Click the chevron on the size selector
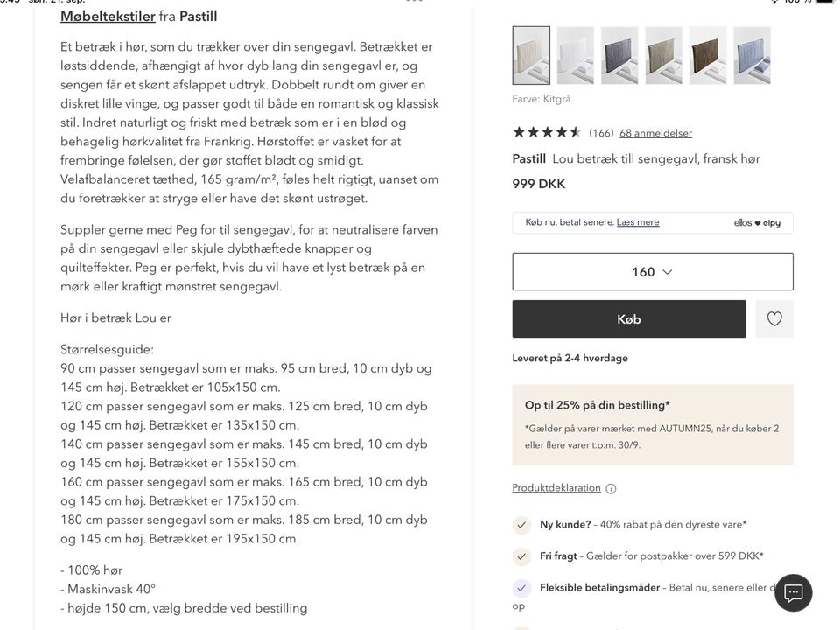Viewport: 840px width, 630px height. tap(669, 271)
